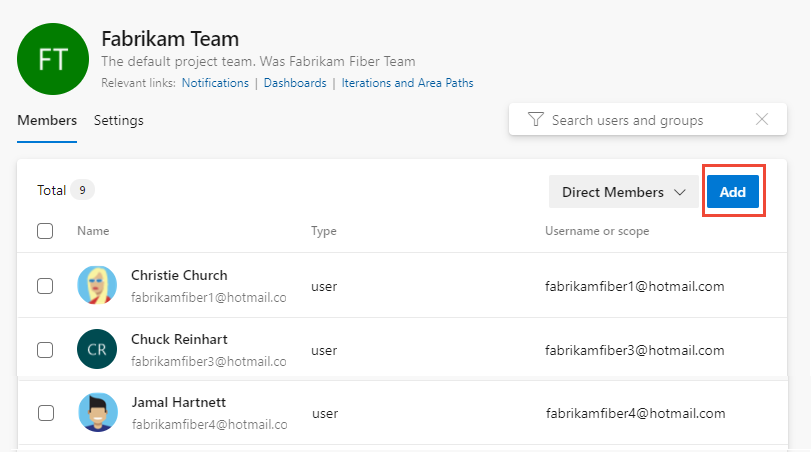
Task: Go to the Dashboards link
Action: 295,83
